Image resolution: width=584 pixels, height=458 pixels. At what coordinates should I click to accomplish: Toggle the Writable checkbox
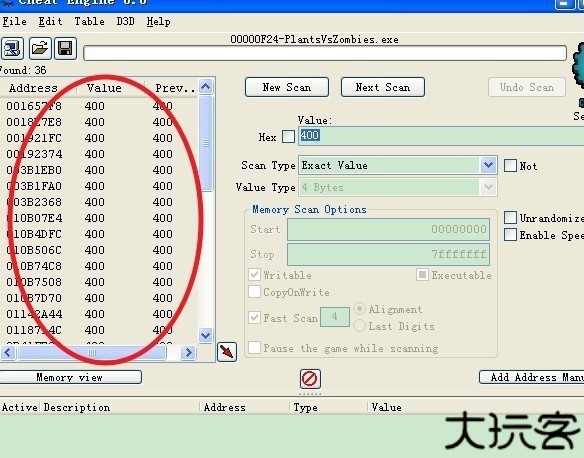click(x=254, y=275)
